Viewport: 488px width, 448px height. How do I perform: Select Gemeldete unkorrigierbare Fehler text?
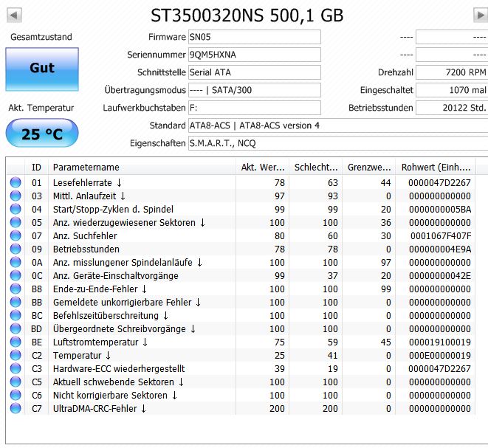127,303
